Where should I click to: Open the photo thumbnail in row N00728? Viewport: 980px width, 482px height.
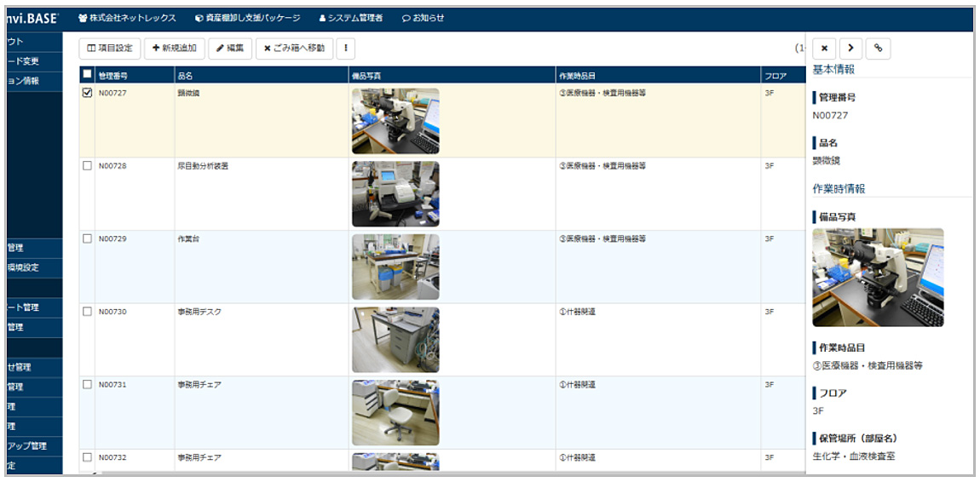(395, 194)
